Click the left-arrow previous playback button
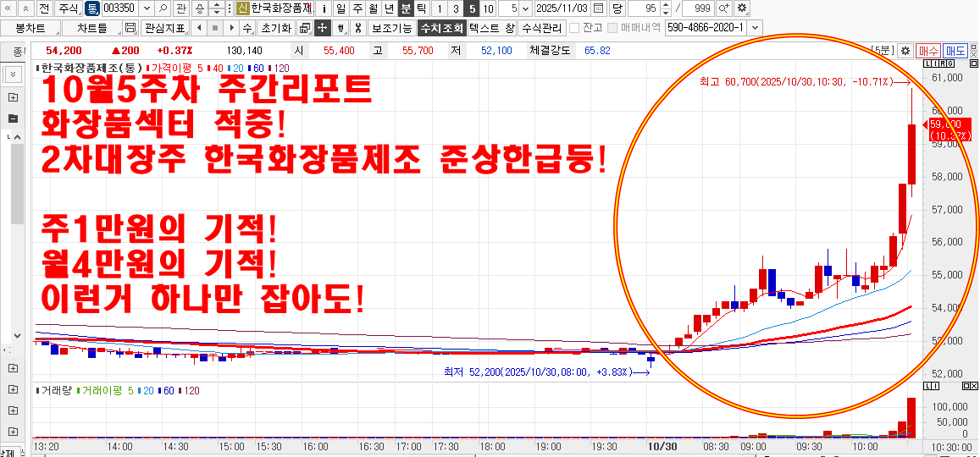 coord(198,27)
